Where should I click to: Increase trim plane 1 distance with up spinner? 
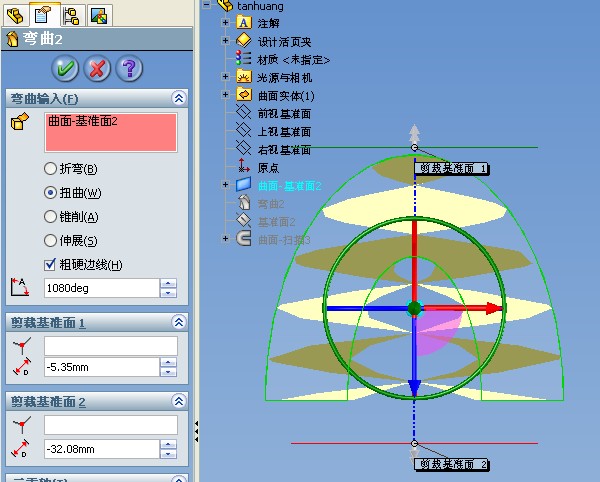tap(168, 362)
